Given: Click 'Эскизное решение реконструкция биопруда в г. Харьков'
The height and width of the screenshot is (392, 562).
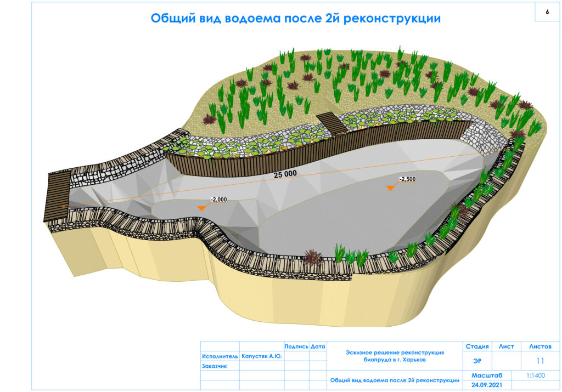Looking at the screenshot, I should click(x=395, y=356).
